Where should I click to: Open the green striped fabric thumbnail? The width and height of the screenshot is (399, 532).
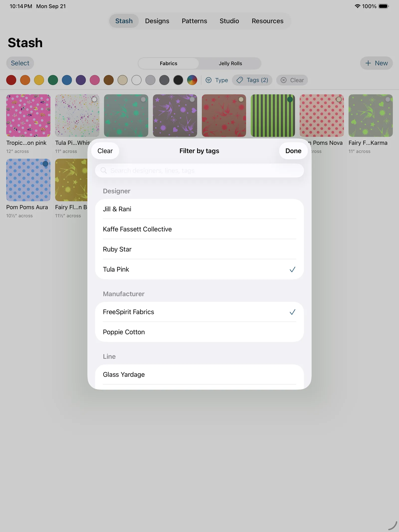coord(273,115)
